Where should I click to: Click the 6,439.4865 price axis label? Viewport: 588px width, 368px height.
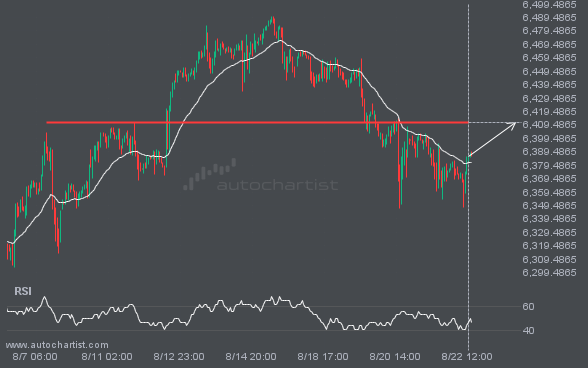pyautogui.click(x=549, y=85)
